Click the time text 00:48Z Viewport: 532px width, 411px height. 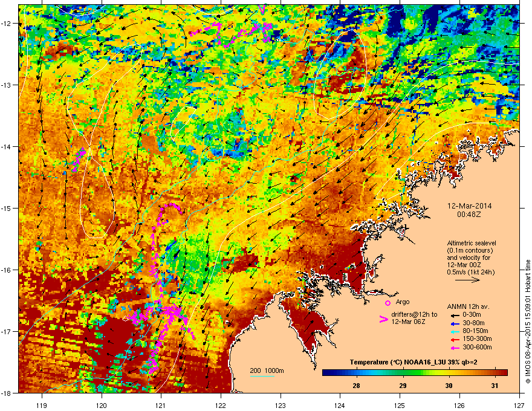[469, 215]
